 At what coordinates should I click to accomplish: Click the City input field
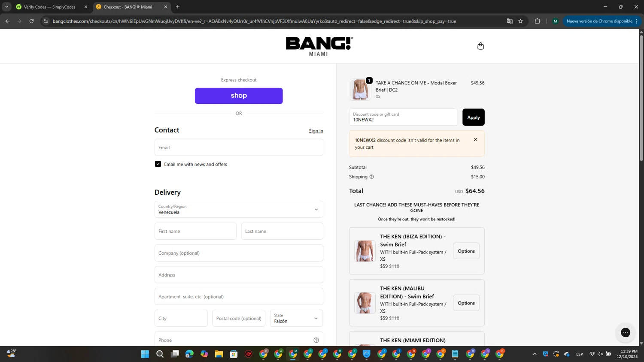181,318
